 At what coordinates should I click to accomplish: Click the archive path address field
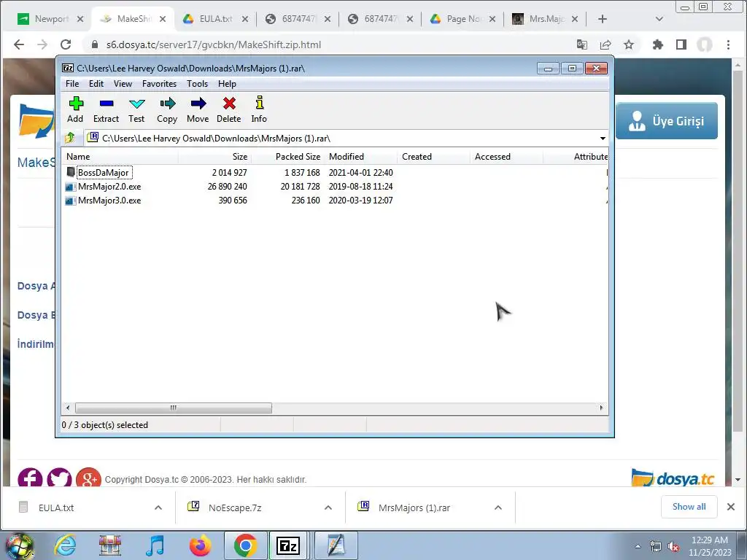click(x=341, y=138)
